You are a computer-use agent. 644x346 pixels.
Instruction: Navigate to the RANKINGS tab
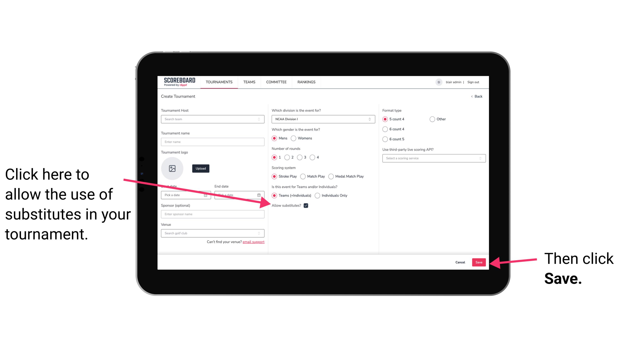(306, 82)
